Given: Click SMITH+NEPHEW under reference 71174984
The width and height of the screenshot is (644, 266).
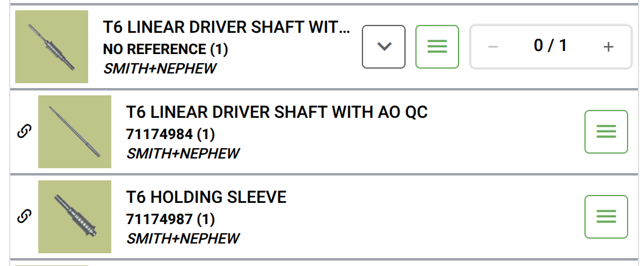Looking at the screenshot, I should 183,154.
